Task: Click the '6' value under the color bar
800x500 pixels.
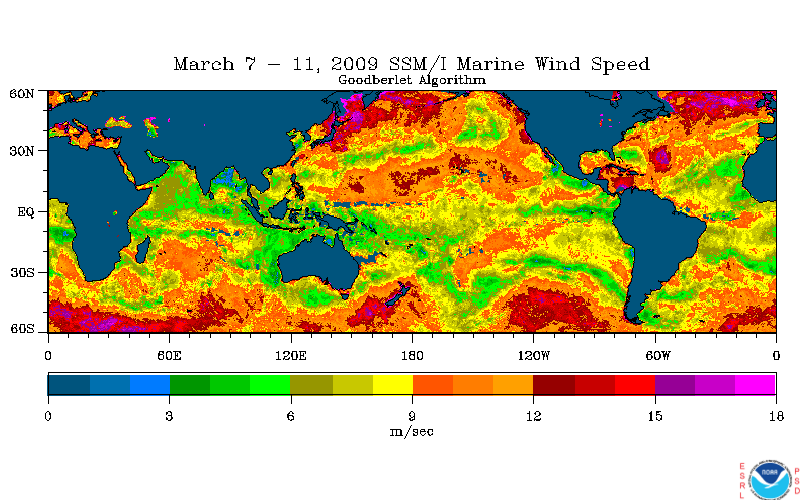Action: [x=290, y=416]
